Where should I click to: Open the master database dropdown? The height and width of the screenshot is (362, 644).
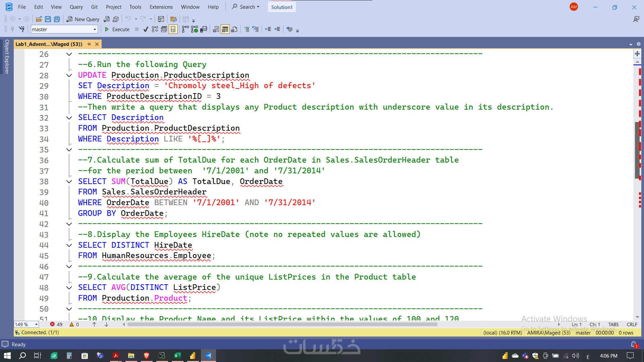tap(95, 29)
